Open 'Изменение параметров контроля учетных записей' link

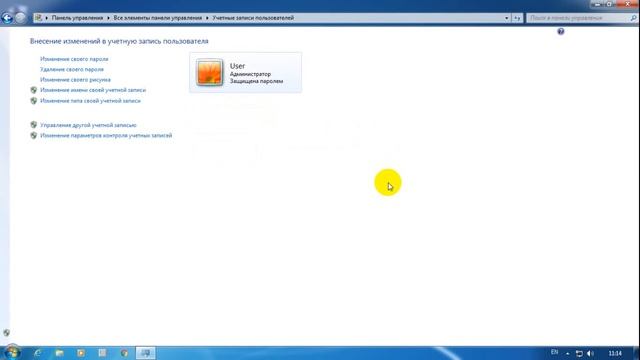pyautogui.click(x=106, y=135)
